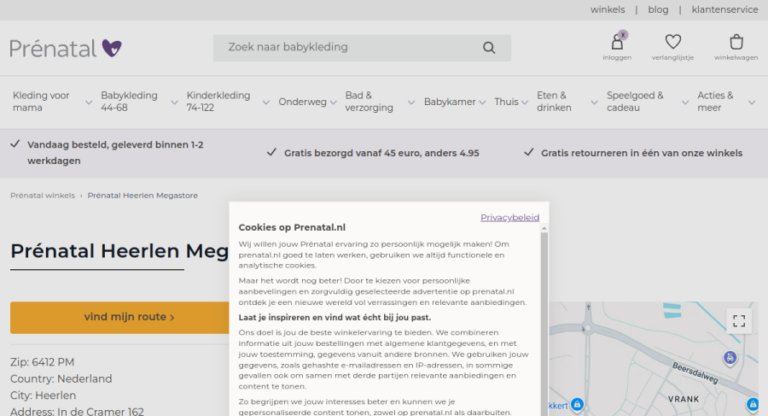Open the Privacybeleid link
The height and width of the screenshot is (416, 768).
(509, 218)
